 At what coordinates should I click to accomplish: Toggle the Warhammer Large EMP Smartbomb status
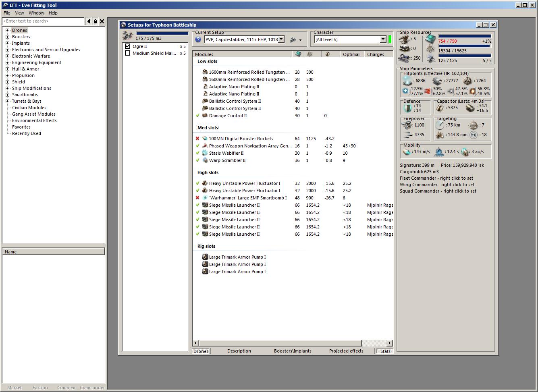[197, 198]
